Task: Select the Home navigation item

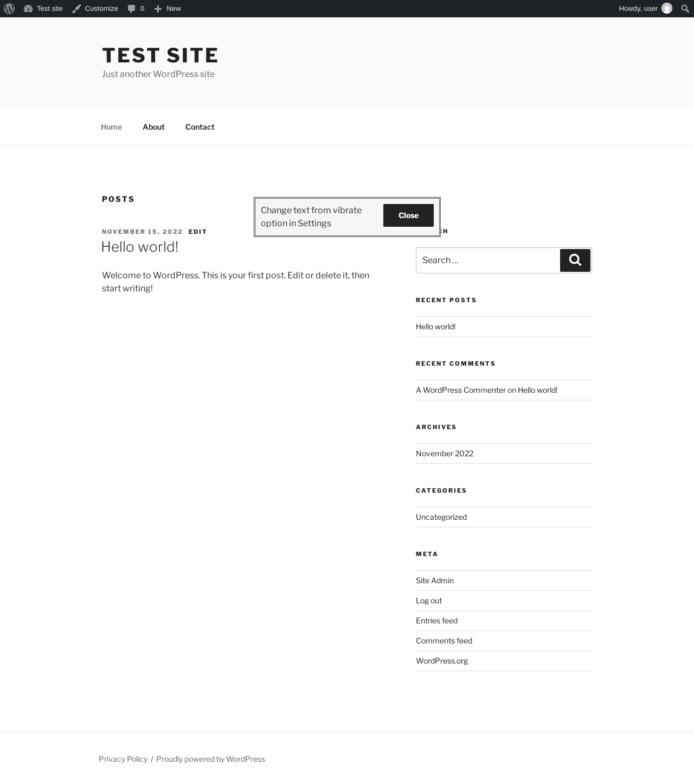Action: click(111, 127)
